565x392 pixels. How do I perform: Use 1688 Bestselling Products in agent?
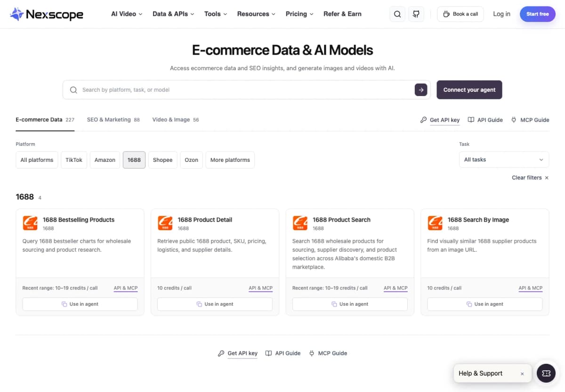point(80,304)
